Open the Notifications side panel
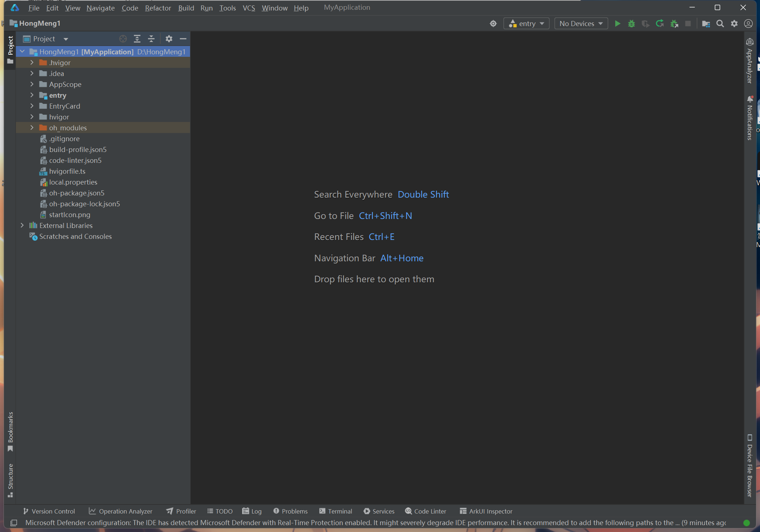 pos(750,118)
